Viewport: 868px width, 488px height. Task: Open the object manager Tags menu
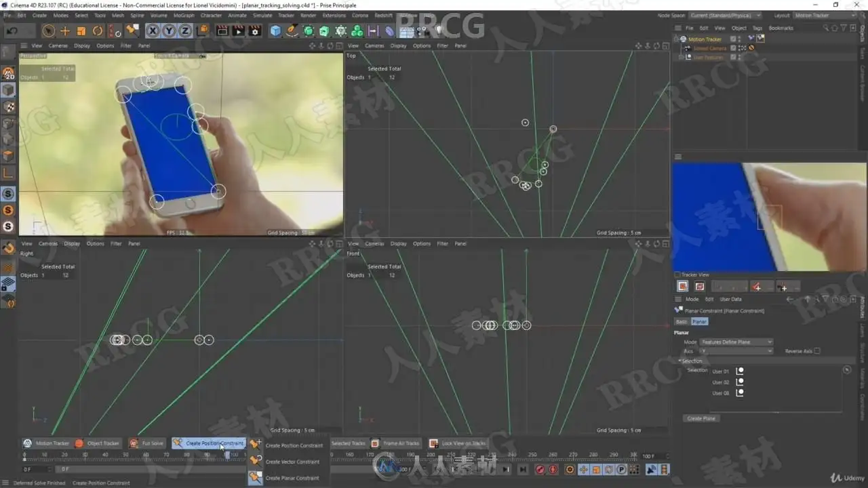(x=757, y=28)
